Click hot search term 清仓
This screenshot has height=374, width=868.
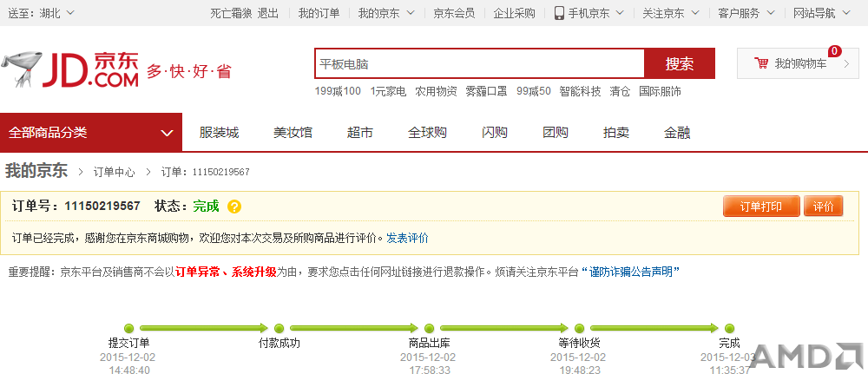tap(620, 91)
